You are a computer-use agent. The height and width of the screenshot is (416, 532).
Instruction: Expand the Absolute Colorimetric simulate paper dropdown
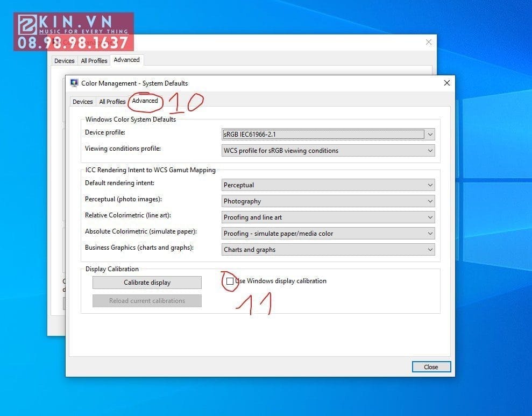click(429, 233)
